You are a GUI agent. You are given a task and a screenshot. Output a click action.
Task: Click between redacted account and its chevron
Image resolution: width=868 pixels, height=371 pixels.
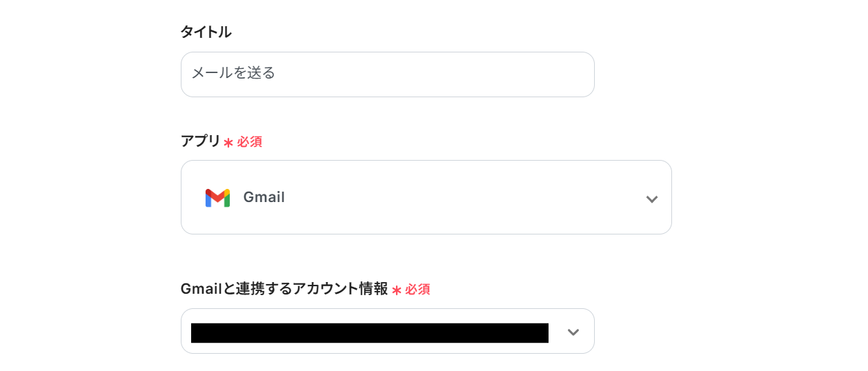[x=556, y=332]
